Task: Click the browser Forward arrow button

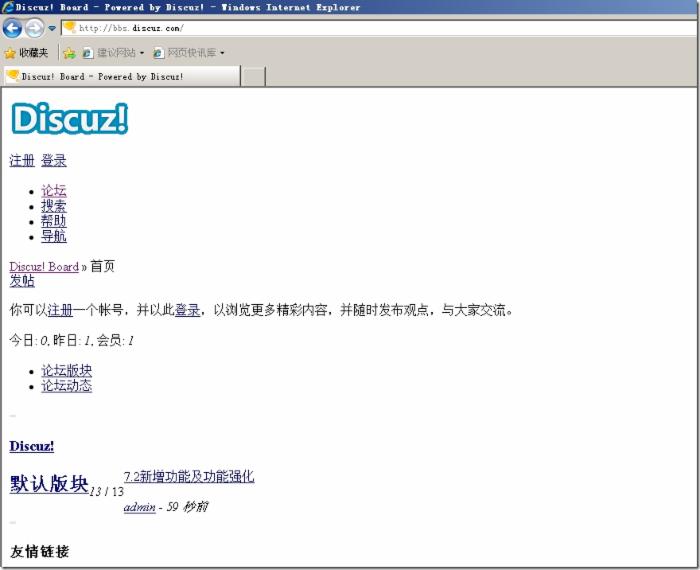Action: (34, 28)
